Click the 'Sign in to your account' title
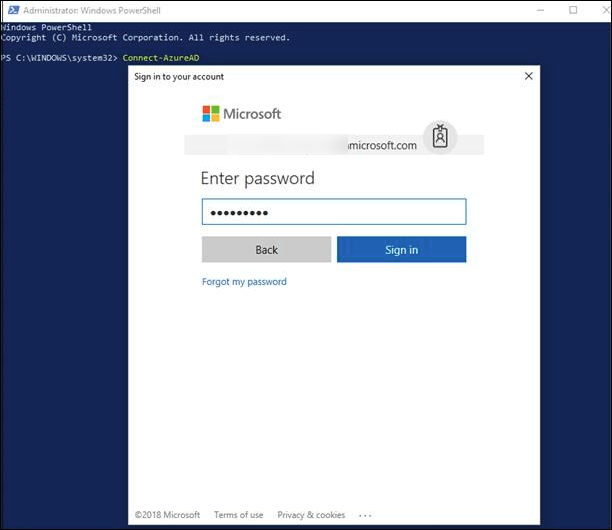This screenshot has width=612, height=530. point(179,77)
